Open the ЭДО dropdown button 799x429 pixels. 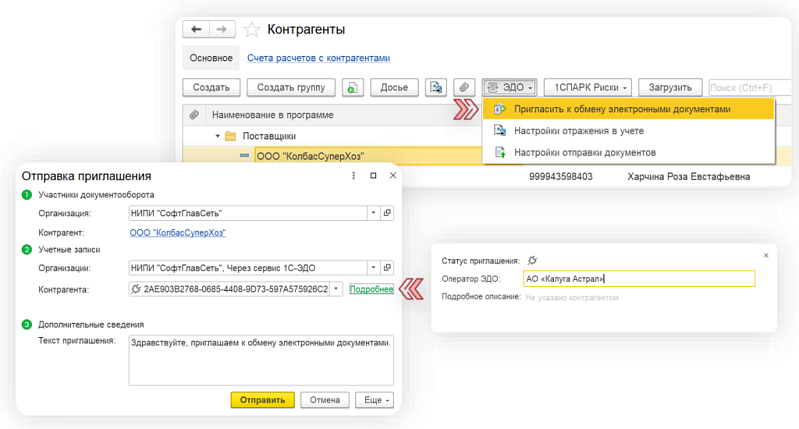510,88
